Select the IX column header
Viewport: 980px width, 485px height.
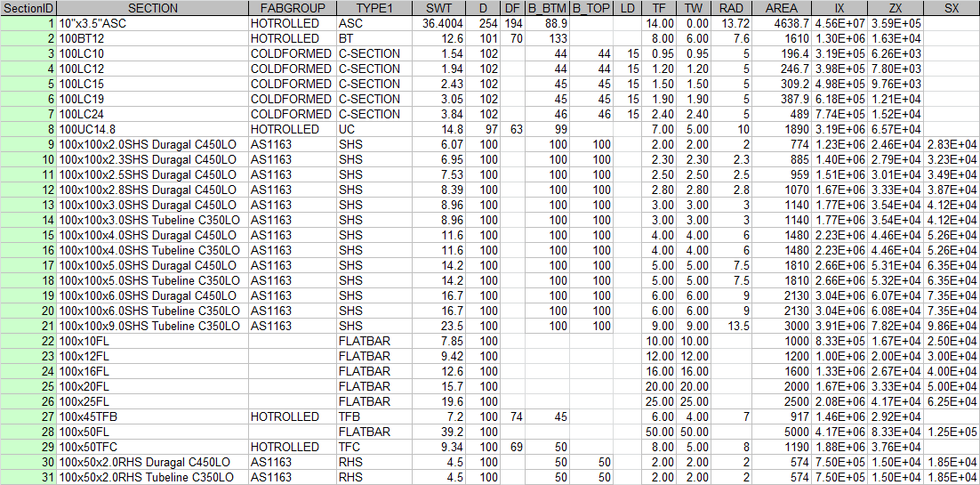tap(839, 8)
